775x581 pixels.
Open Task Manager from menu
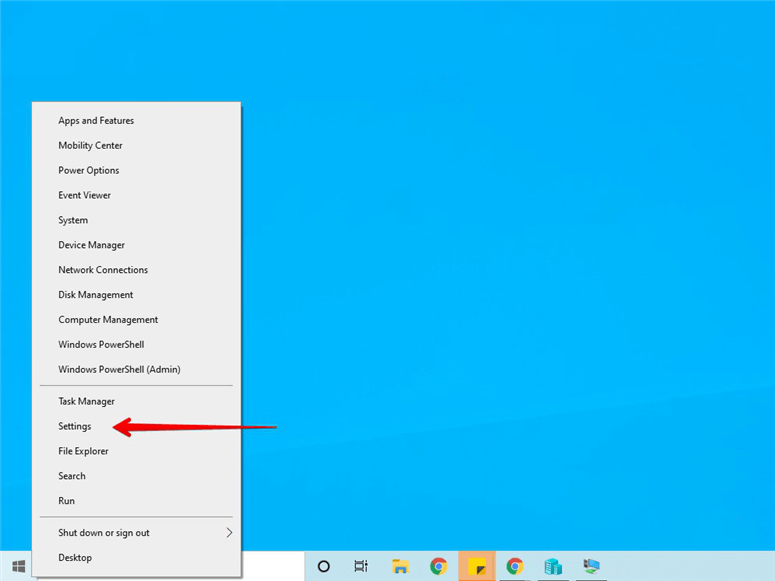(x=136, y=402)
